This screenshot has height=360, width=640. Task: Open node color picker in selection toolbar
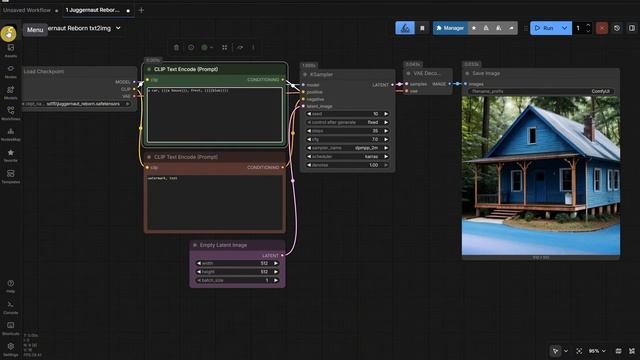click(x=207, y=47)
